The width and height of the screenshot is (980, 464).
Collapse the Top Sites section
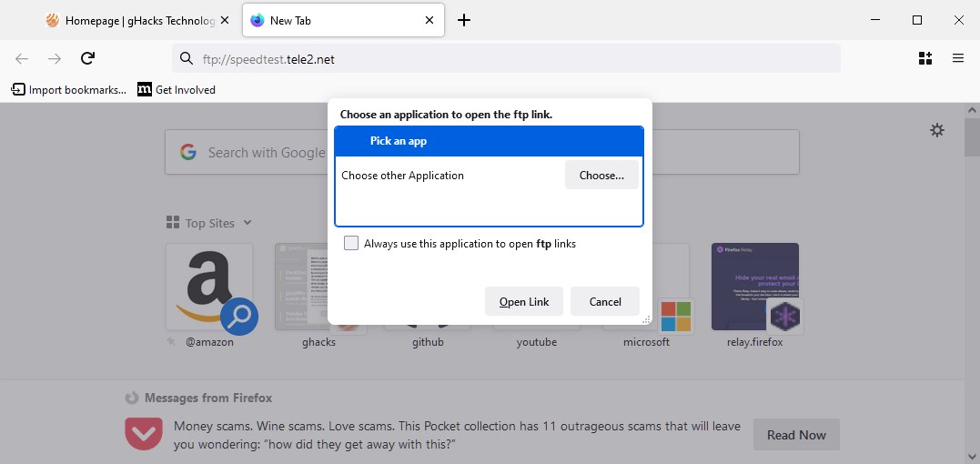tap(247, 223)
